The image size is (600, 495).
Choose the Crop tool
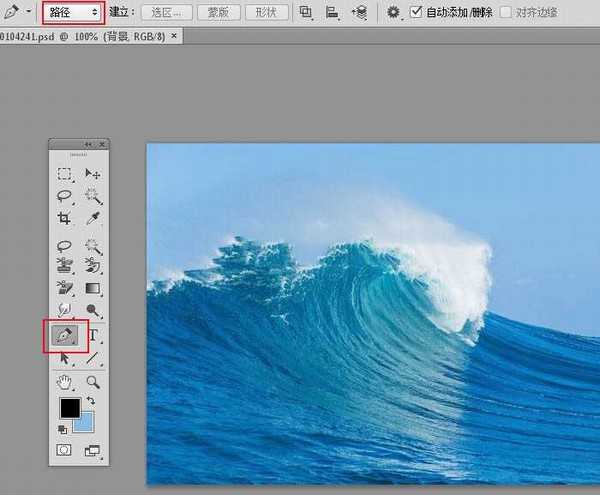click(65, 218)
